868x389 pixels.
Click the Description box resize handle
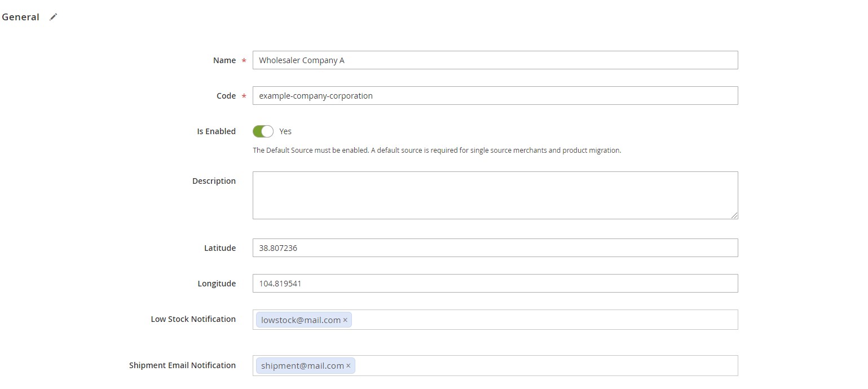pos(734,215)
